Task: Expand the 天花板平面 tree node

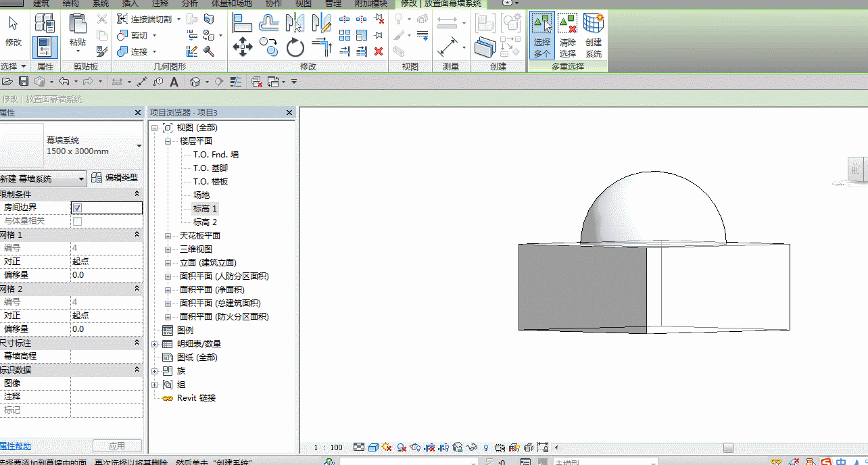Action: pos(168,236)
